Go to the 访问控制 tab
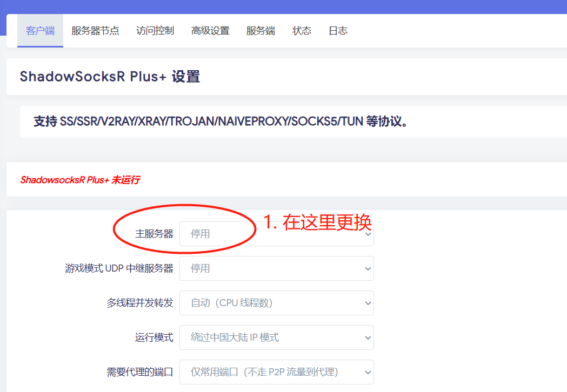This screenshot has height=392, width=567. (x=155, y=31)
